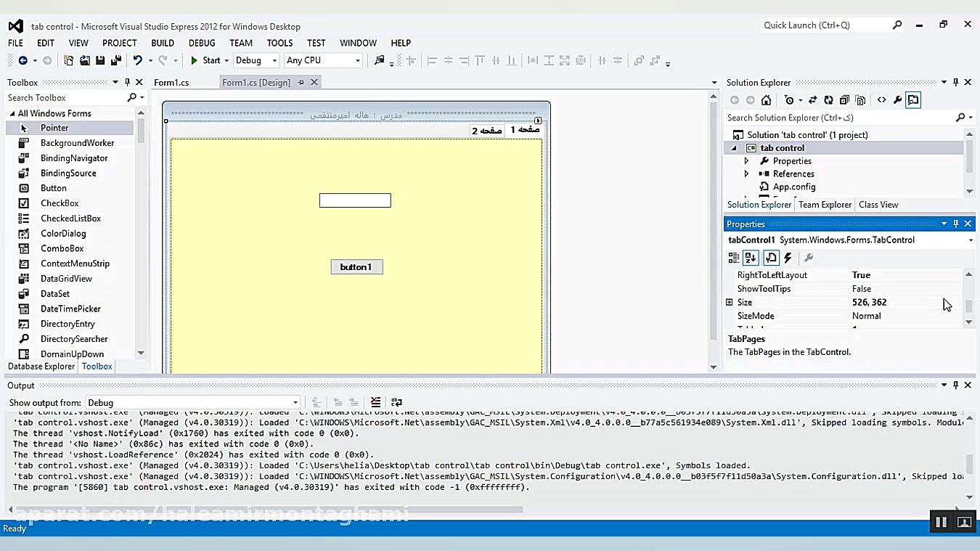The width and height of the screenshot is (980, 551).
Task: Toggle Alphabetical sorting in Properties window
Action: point(751,258)
